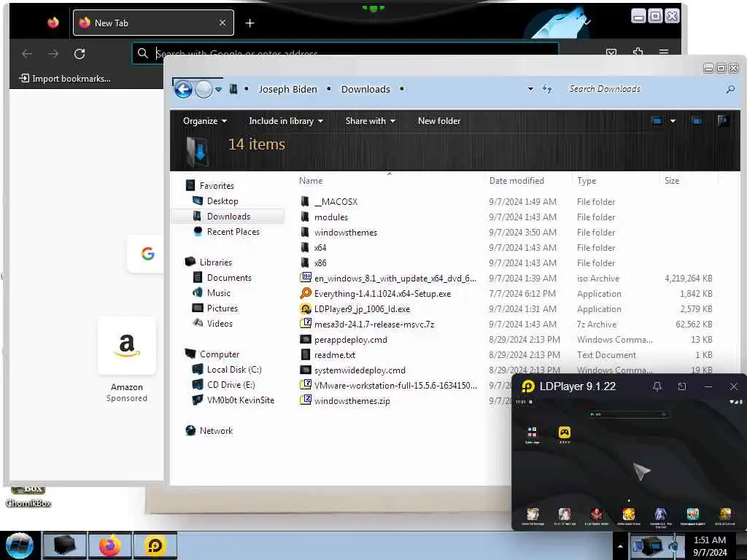Open recent locations dropdown beside Forward button

coord(218,90)
